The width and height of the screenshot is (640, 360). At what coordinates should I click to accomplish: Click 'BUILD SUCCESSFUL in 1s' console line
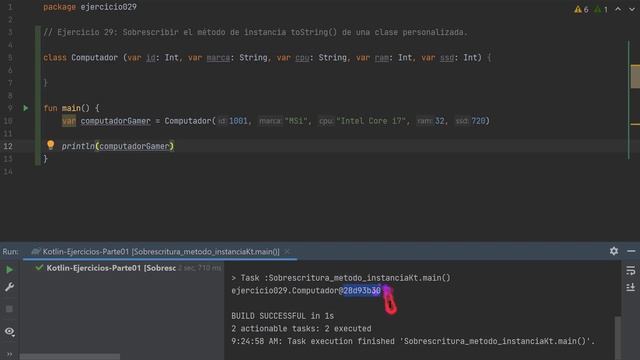(282, 316)
